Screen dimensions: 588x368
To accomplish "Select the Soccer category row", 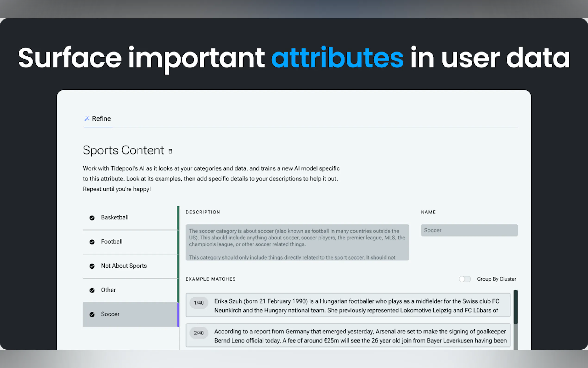I will 130,314.
